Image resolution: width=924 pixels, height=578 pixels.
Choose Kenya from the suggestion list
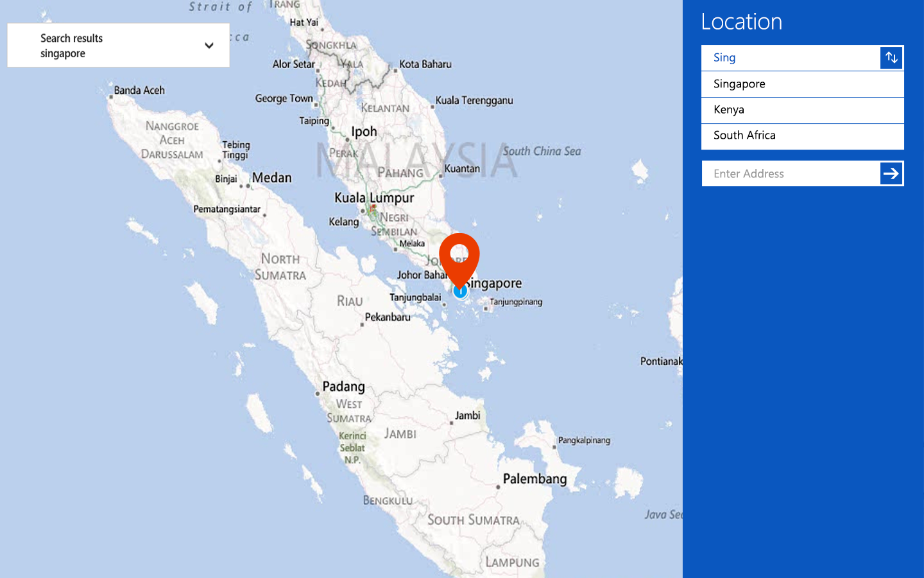803,110
